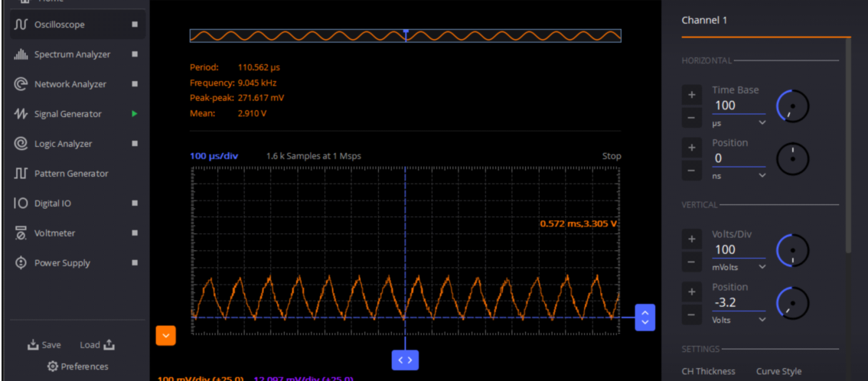
Task: Click the Save button
Action: point(44,345)
